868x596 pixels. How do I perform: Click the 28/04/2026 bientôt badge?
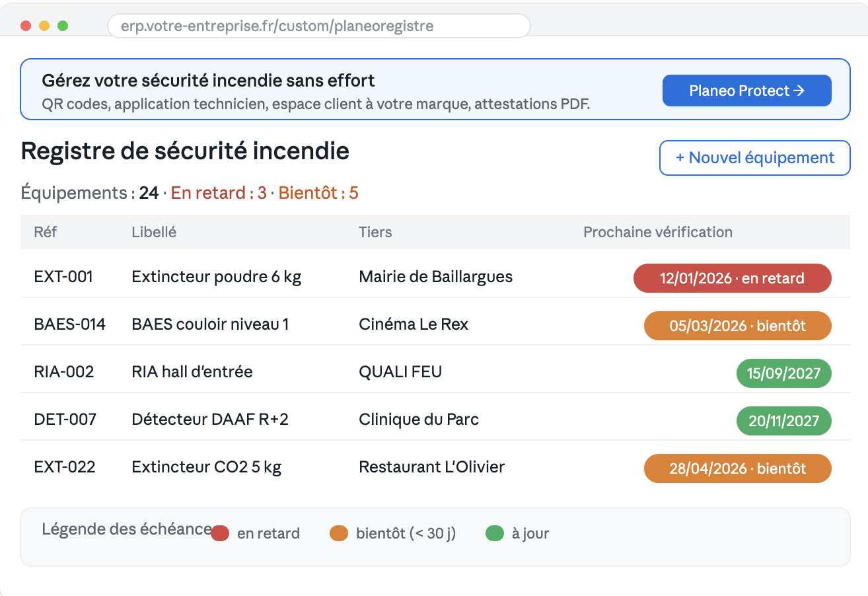(737, 468)
